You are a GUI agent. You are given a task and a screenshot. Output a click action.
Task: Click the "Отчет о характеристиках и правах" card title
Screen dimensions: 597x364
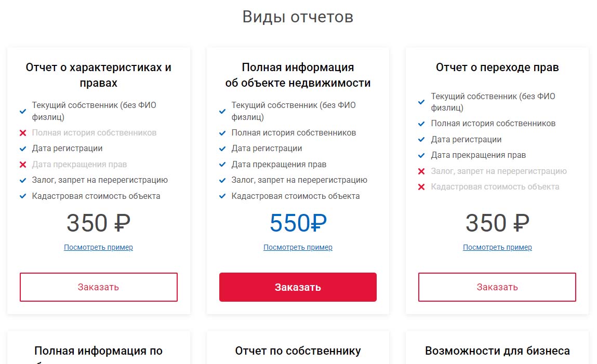tap(99, 75)
